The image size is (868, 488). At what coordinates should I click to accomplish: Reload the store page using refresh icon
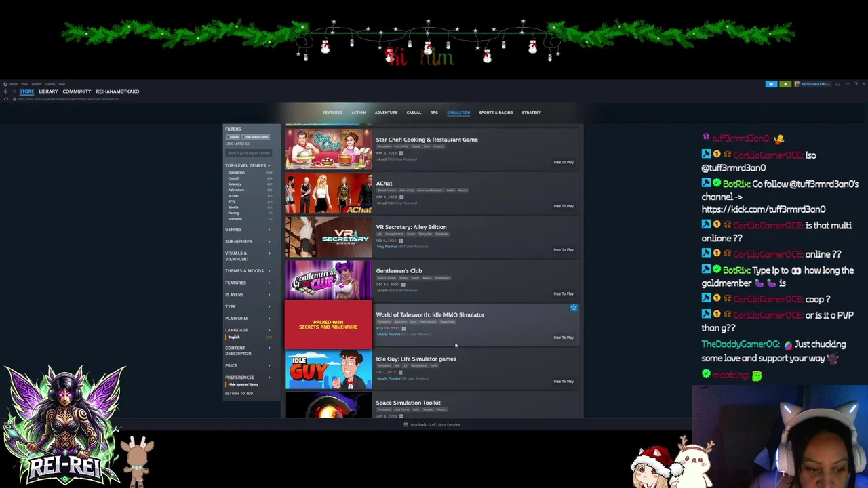point(6,99)
